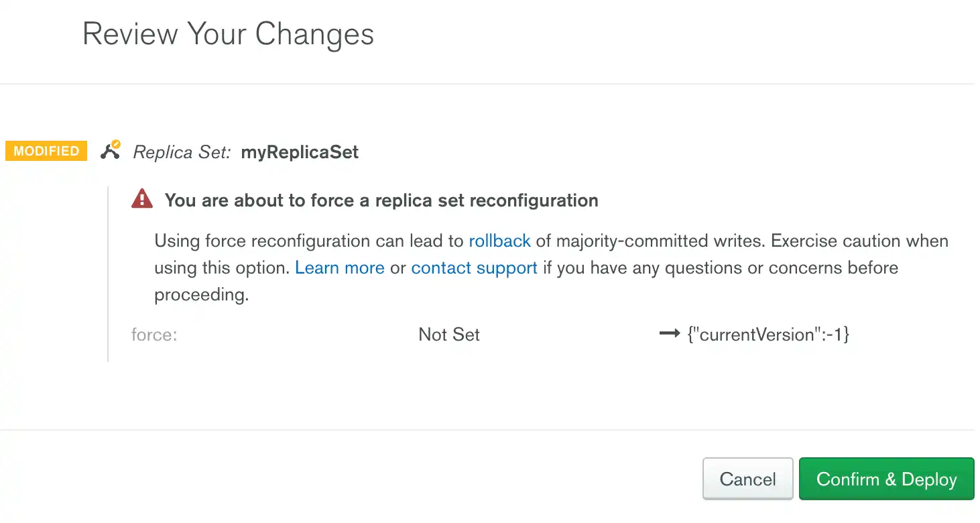Click the force: field label
This screenshot has width=980, height=523.
[x=154, y=335]
